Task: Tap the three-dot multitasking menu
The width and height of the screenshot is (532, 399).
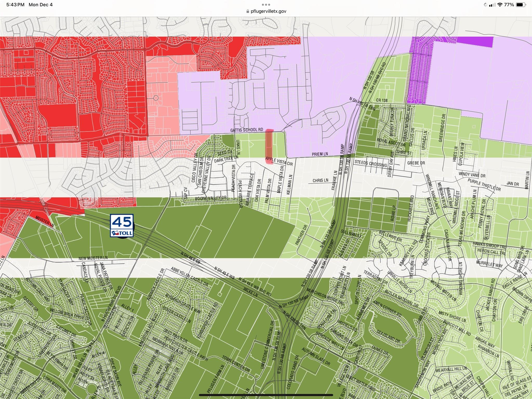Action: [x=266, y=5]
